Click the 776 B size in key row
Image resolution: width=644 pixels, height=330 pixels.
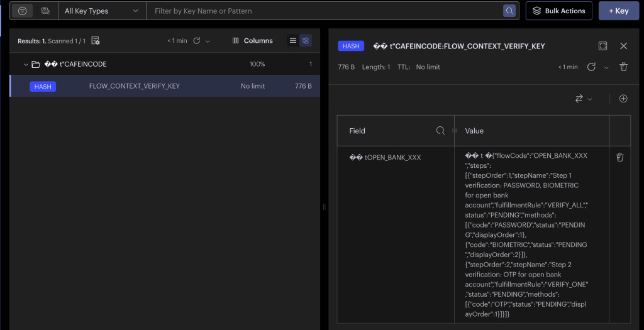pos(303,86)
